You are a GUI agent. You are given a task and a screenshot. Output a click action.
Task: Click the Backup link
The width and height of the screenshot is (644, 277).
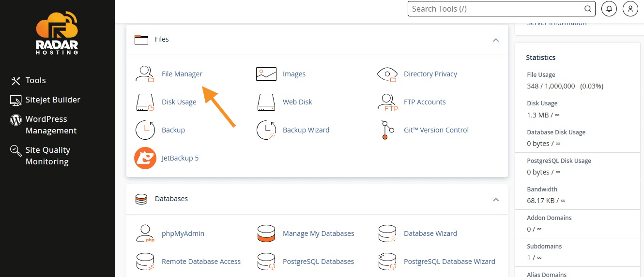173,130
